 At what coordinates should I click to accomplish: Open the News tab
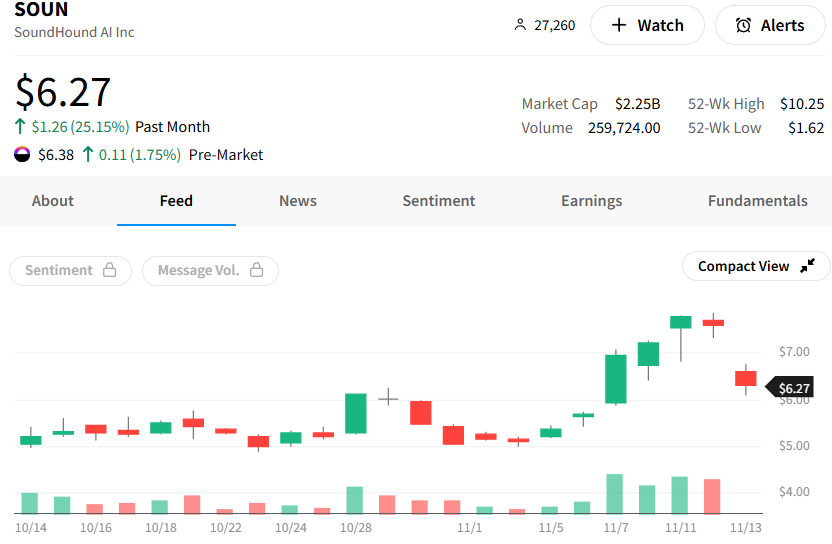[x=298, y=201]
